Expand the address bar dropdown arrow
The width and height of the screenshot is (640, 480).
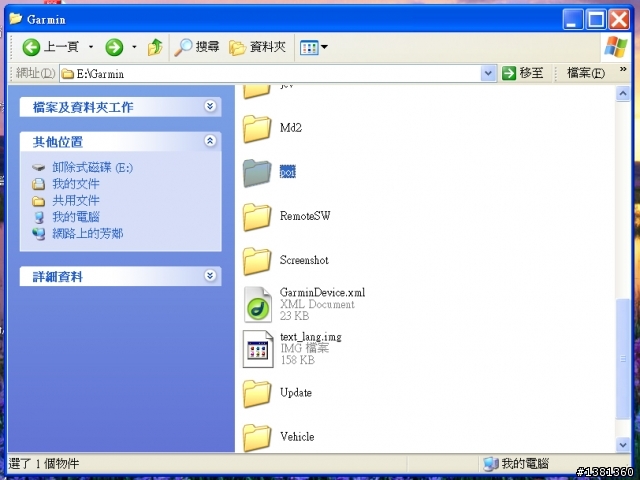[x=488, y=74]
